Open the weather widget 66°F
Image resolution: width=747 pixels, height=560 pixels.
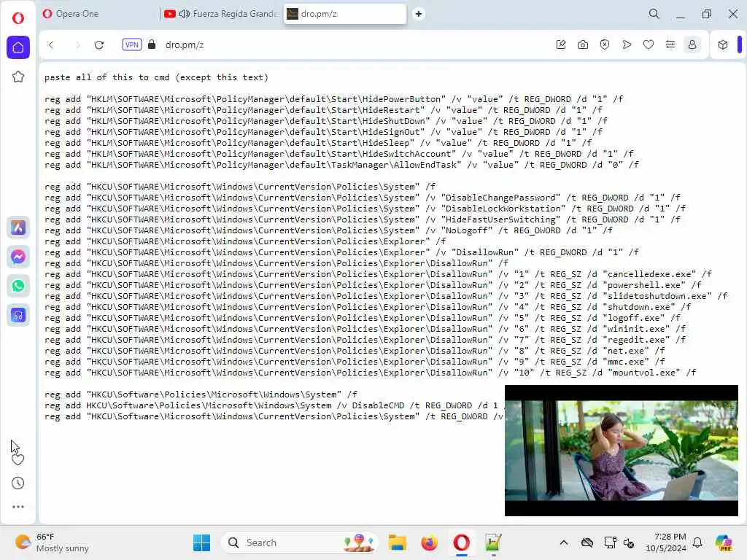click(52, 542)
